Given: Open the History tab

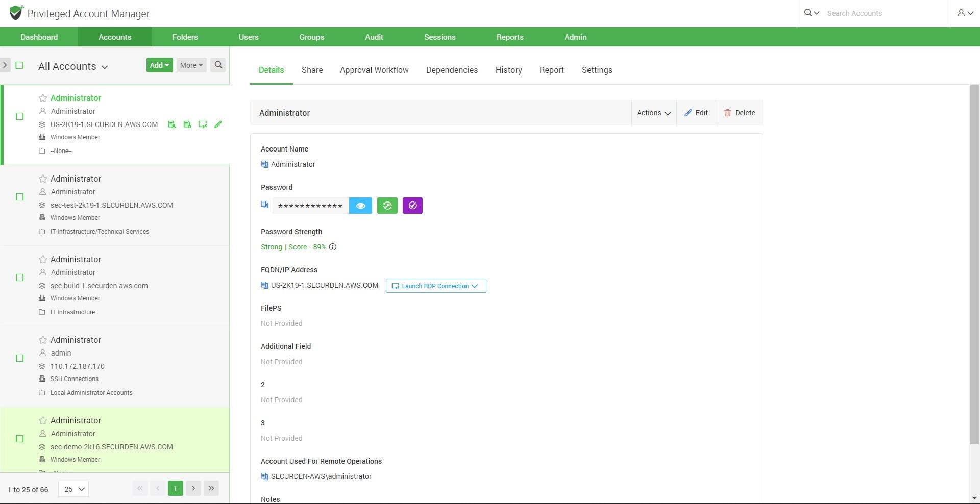Looking at the screenshot, I should click(x=509, y=70).
